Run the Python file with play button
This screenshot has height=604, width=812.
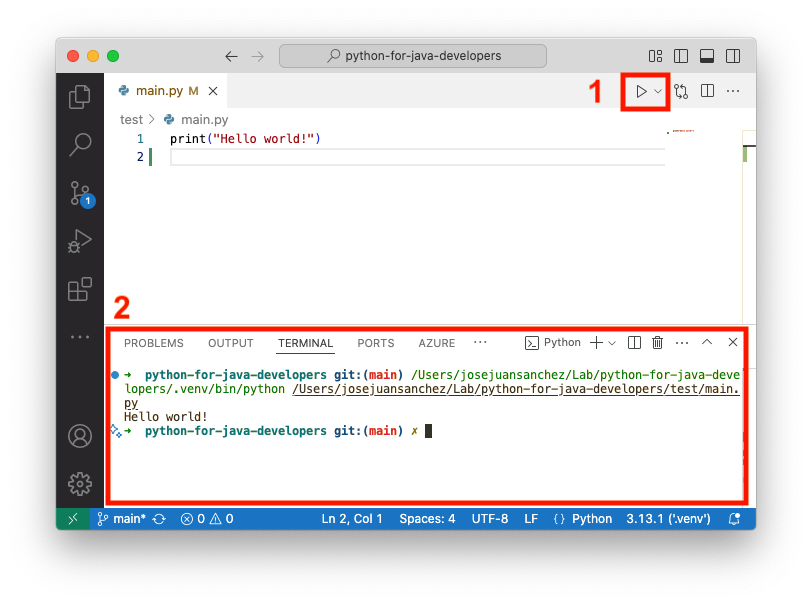[641, 91]
